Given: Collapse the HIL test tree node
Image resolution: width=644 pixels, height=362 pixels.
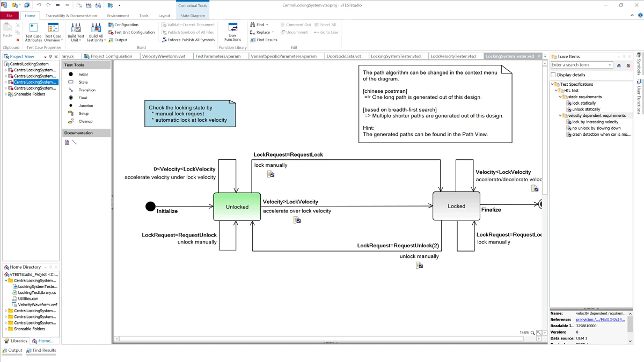Looking at the screenshot, I should [x=557, y=91].
